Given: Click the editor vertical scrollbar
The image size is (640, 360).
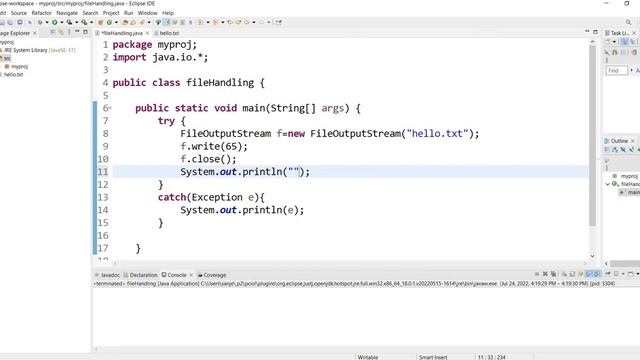Looking at the screenshot, I should click(x=593, y=136).
